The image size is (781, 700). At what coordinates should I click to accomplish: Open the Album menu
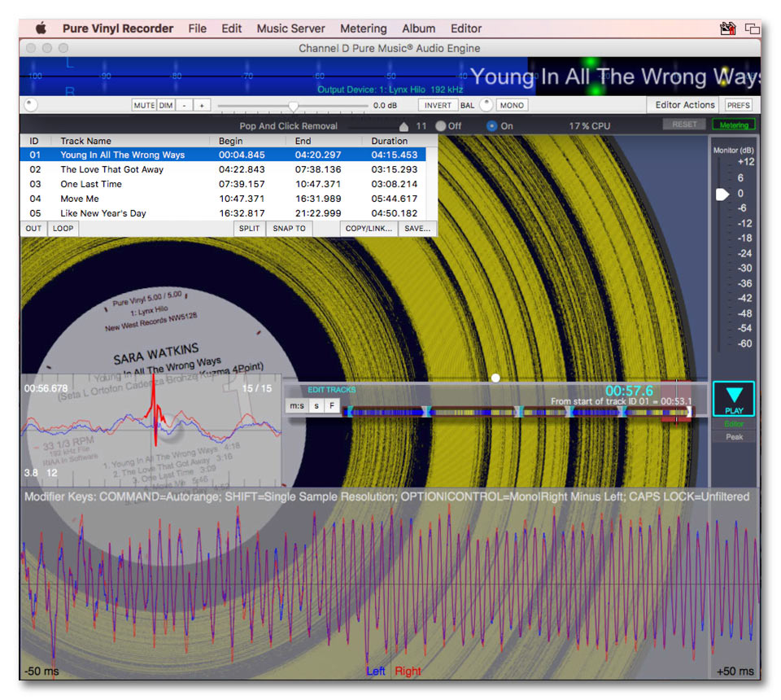(419, 28)
